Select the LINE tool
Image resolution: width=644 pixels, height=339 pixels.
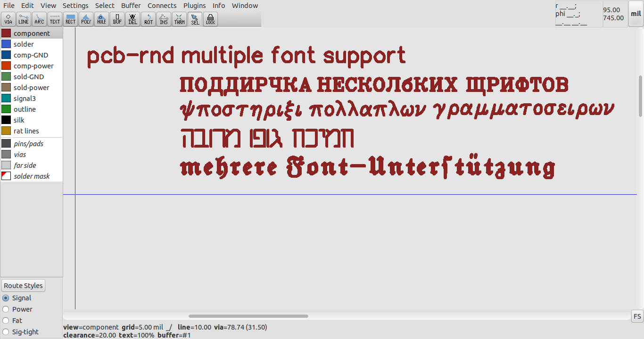click(24, 19)
